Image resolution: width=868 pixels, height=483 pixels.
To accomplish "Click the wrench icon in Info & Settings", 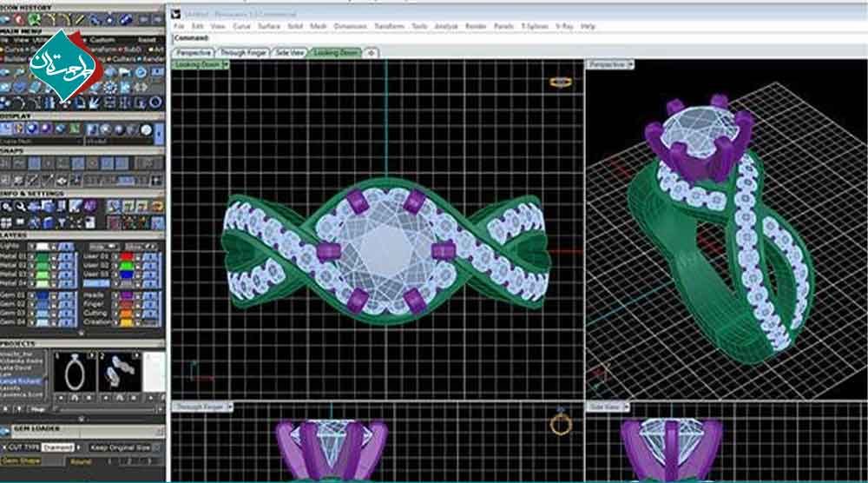I will point(21,207).
